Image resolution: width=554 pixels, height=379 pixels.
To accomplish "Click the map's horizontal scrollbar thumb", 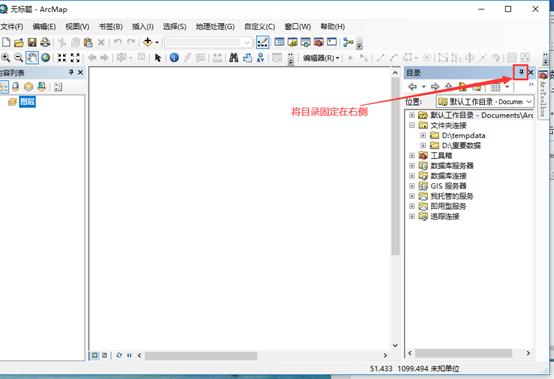I will tap(201, 356).
